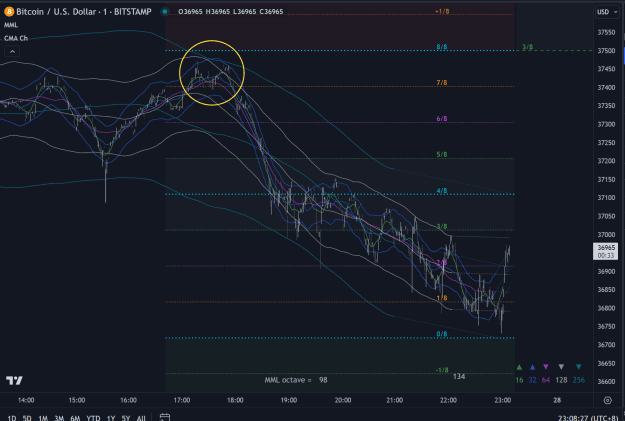Image resolution: width=625 pixels, height=421 pixels.
Task: Click green up-triangle above 16
Action: pyautogui.click(x=519, y=367)
